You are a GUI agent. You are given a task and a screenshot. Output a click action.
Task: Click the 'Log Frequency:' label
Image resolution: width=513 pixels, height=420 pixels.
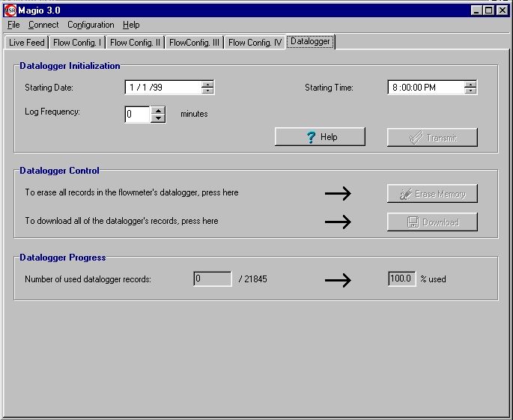(x=52, y=112)
